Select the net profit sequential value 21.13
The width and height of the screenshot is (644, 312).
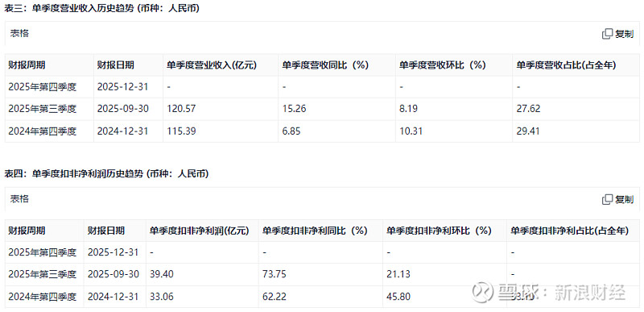pyautogui.click(x=398, y=274)
